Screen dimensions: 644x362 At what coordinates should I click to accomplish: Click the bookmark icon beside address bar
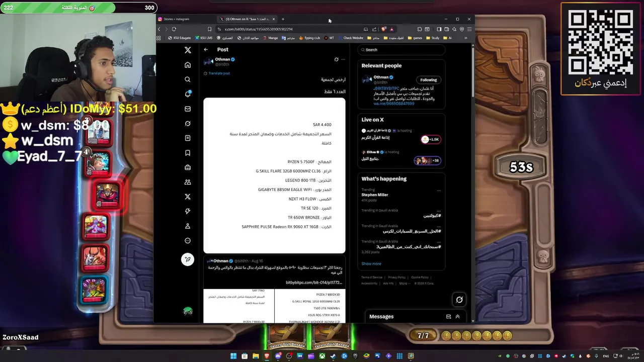[210, 29]
